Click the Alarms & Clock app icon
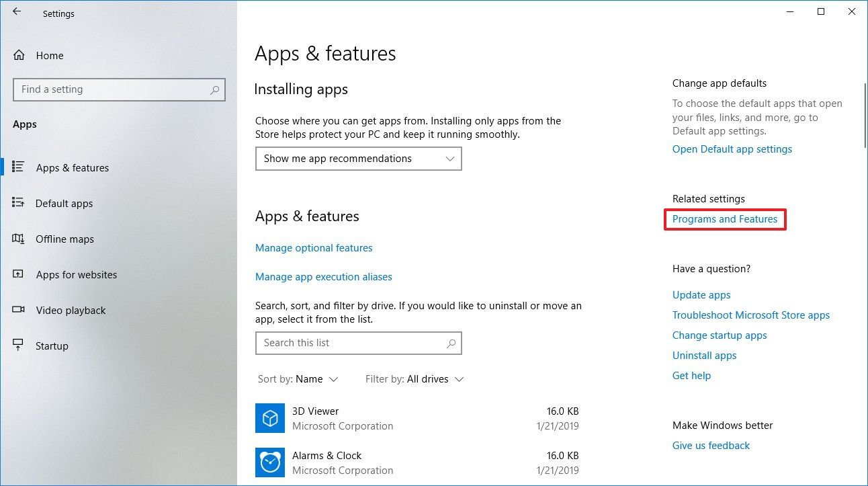 270,462
